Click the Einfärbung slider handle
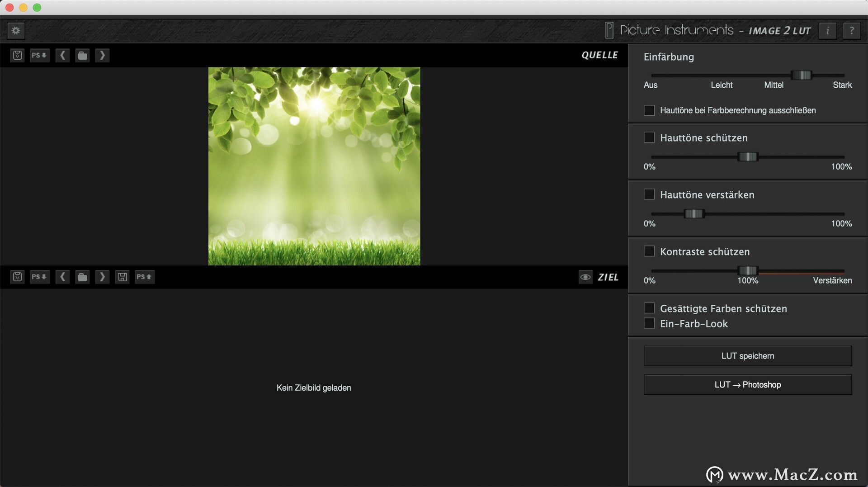The width and height of the screenshot is (868, 487). [802, 75]
